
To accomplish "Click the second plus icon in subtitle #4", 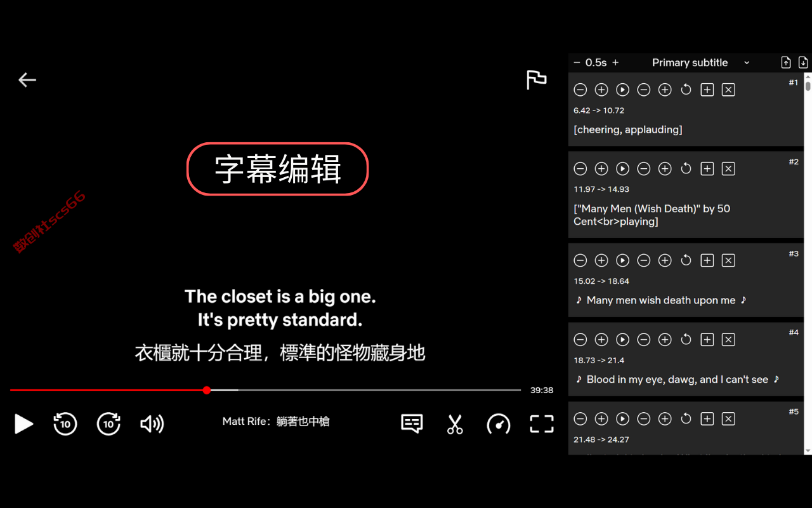I will click(665, 339).
